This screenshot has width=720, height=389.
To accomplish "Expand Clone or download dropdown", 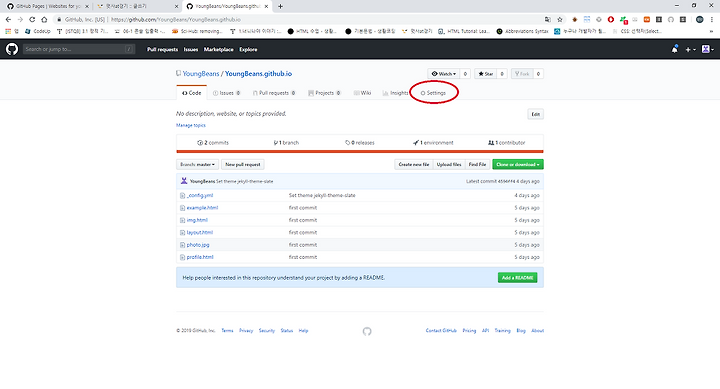I will (518, 164).
